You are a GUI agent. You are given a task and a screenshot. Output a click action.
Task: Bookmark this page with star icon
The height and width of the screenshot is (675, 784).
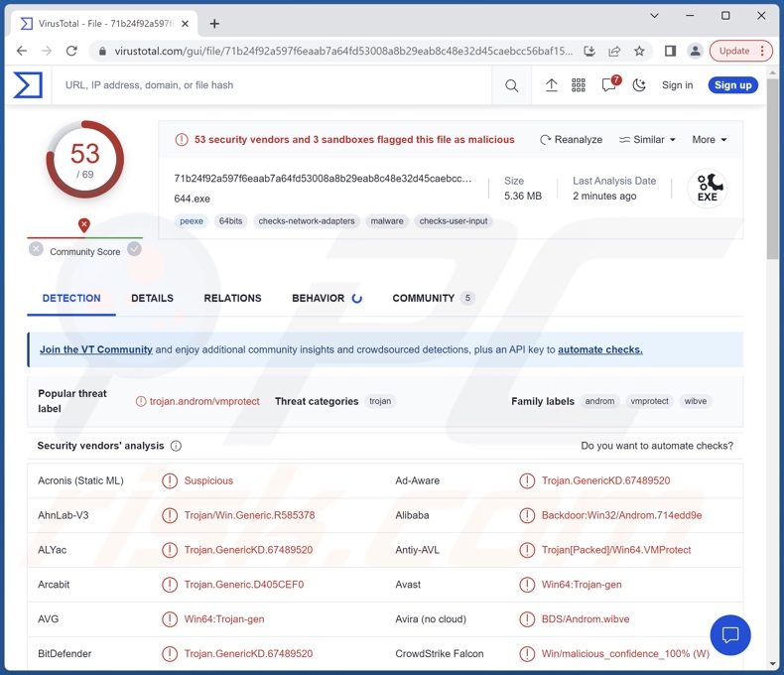pos(640,51)
